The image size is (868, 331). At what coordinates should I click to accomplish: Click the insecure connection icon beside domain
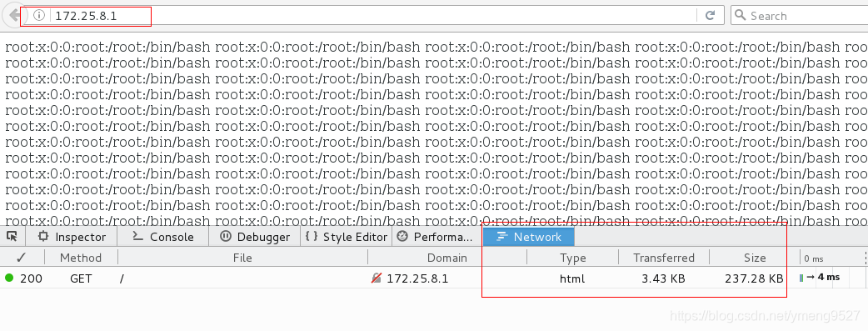tap(377, 278)
